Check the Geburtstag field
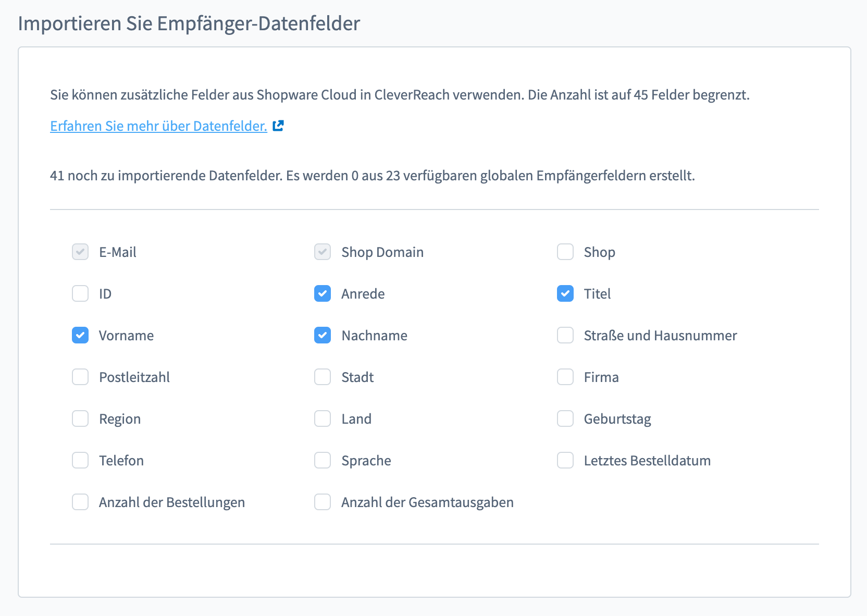 click(565, 418)
